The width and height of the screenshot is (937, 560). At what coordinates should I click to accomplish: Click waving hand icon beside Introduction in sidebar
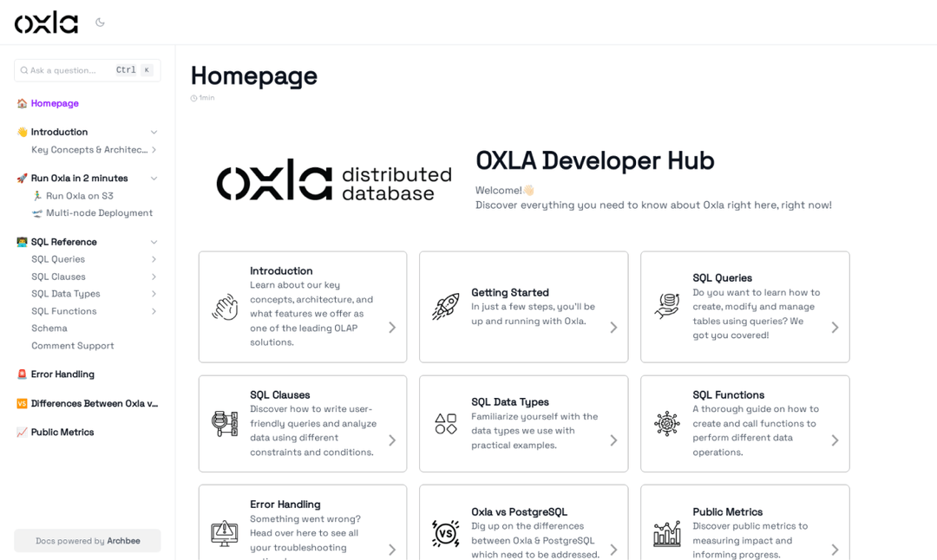tap(22, 132)
